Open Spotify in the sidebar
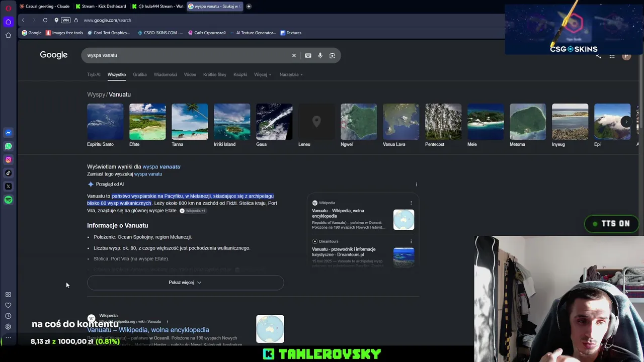 click(x=8, y=200)
